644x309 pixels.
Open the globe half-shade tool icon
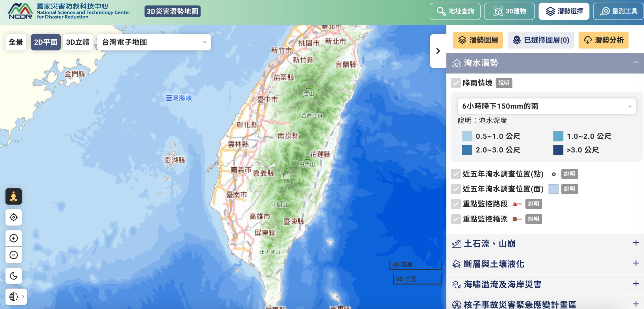pyautogui.click(x=14, y=297)
